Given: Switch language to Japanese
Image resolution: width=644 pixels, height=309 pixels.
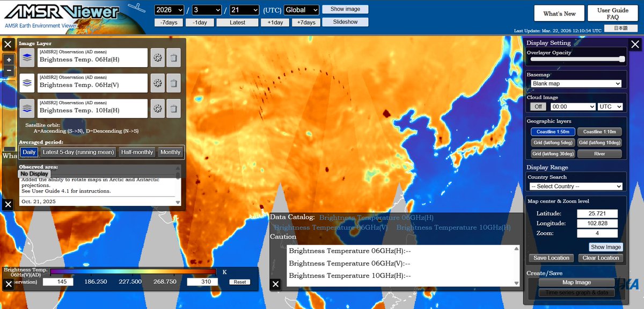Looking at the screenshot, I should pos(620,28).
